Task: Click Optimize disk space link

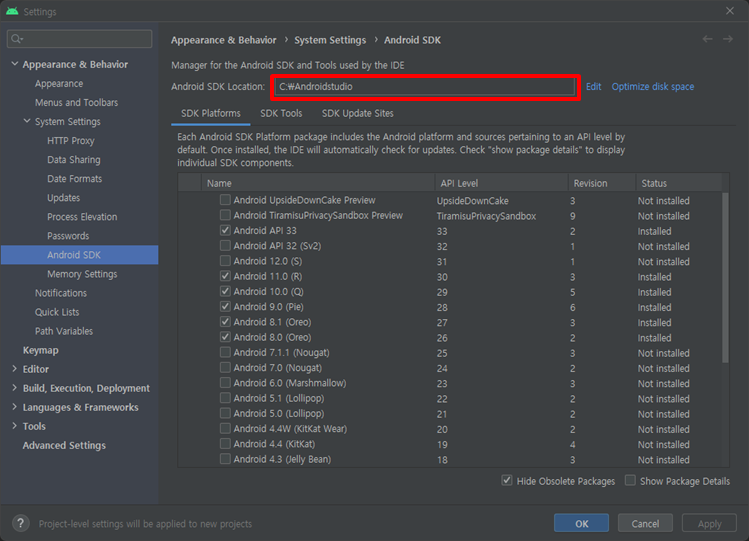Action: tap(653, 86)
